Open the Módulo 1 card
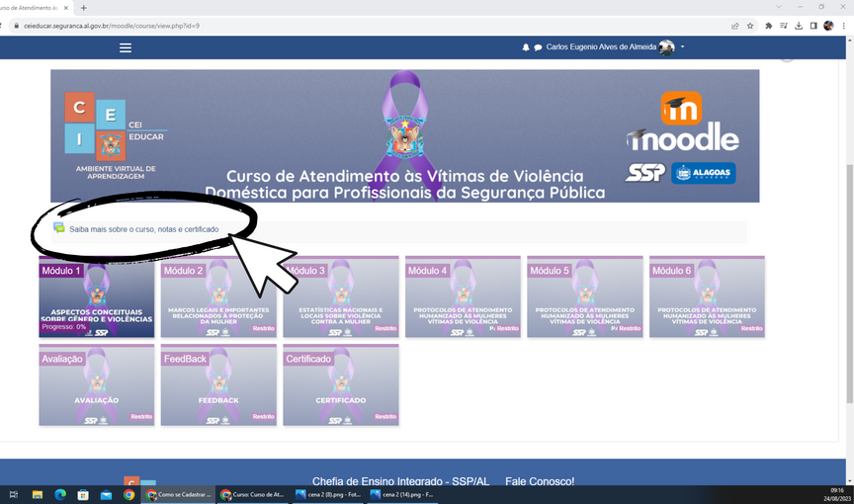 pyautogui.click(x=97, y=296)
